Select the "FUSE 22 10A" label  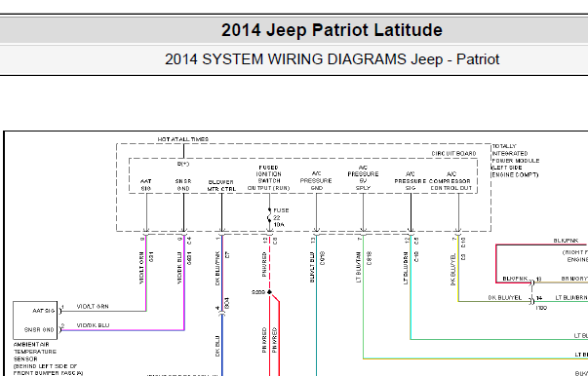pyautogui.click(x=281, y=217)
